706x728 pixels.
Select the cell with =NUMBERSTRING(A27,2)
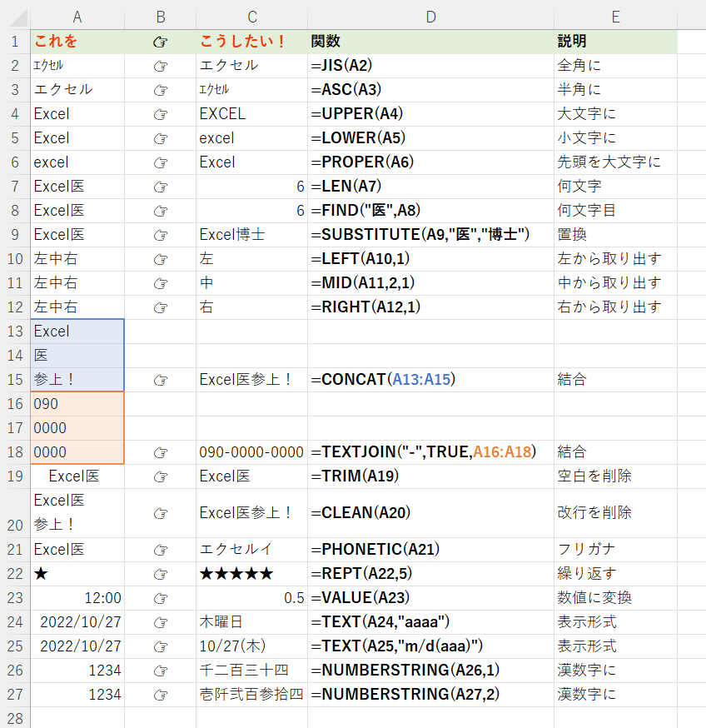click(430, 695)
